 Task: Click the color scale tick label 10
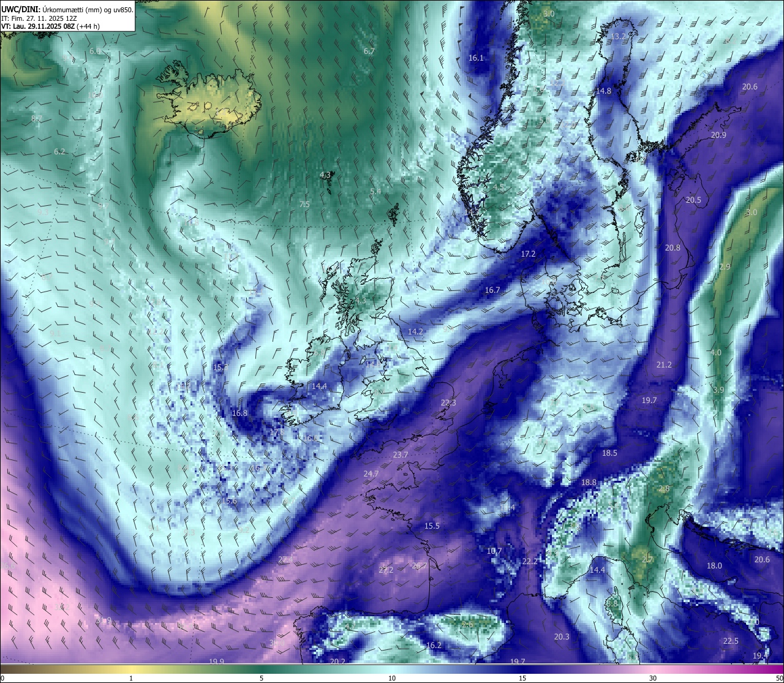click(392, 678)
